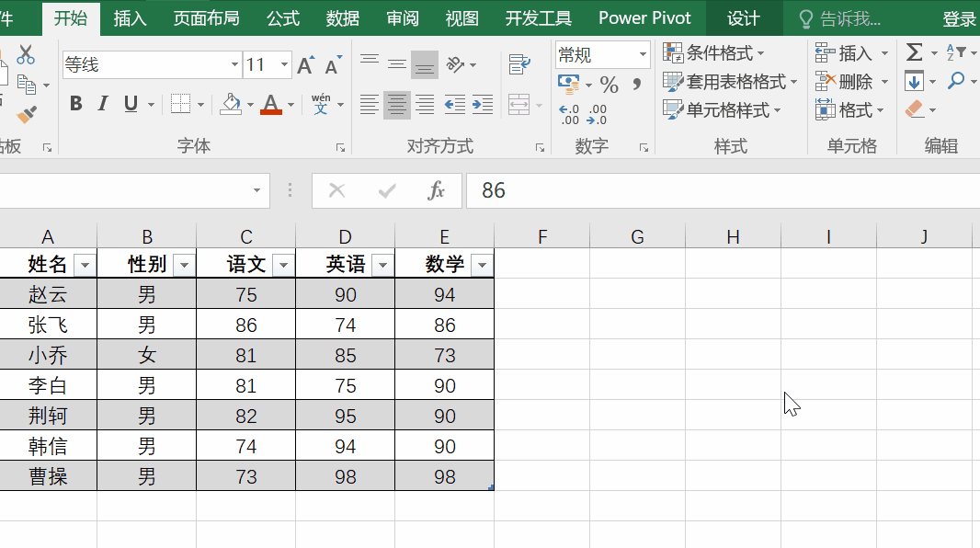Click the center align icon
Screen dimensions: 980x548
396,104
